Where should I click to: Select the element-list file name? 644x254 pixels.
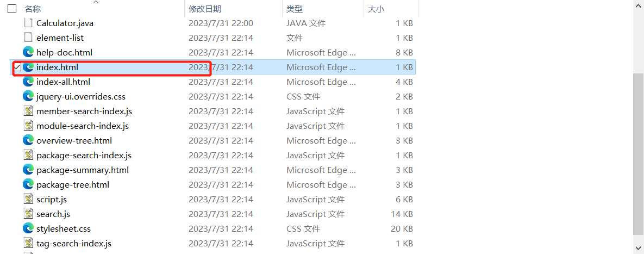tap(60, 38)
